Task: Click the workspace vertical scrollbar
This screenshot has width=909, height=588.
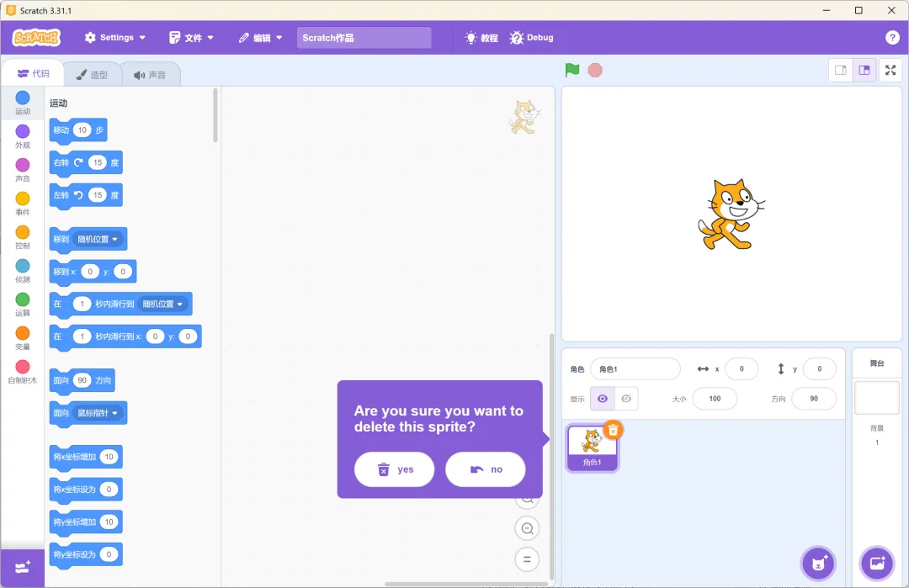Action: [x=551, y=457]
